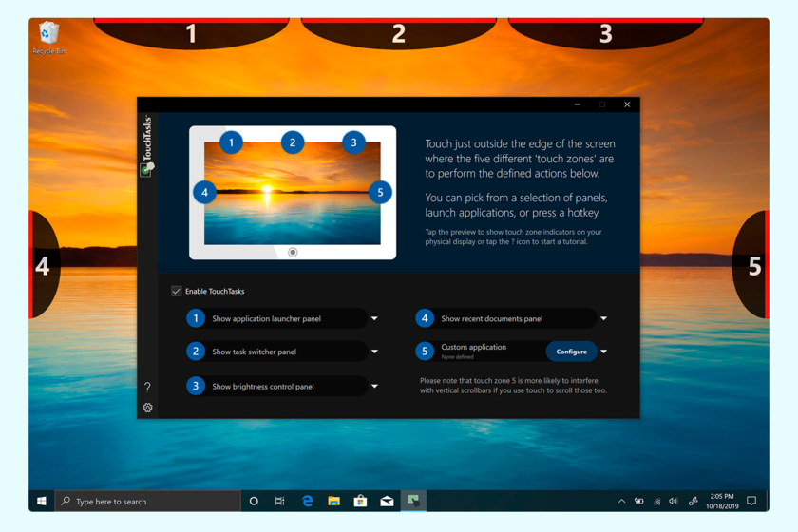Select Show application launcher panel field
This screenshot has height=532, width=798.
[277, 318]
